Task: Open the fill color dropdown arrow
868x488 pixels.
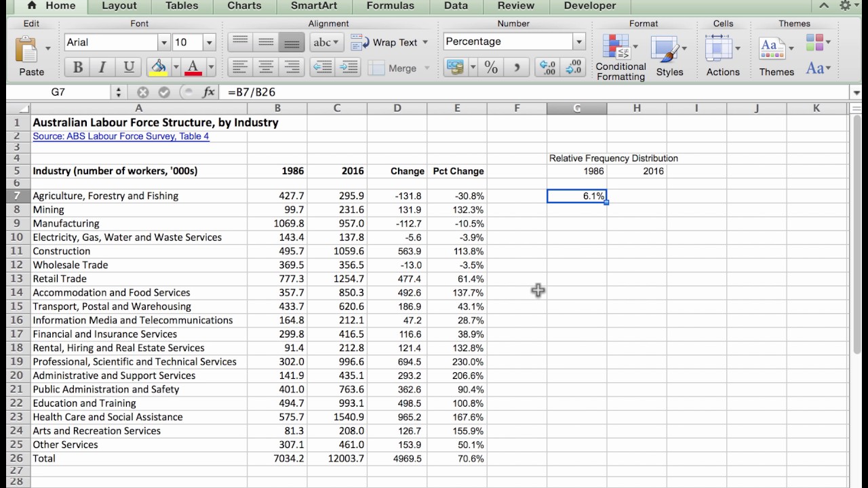Action: coord(176,67)
